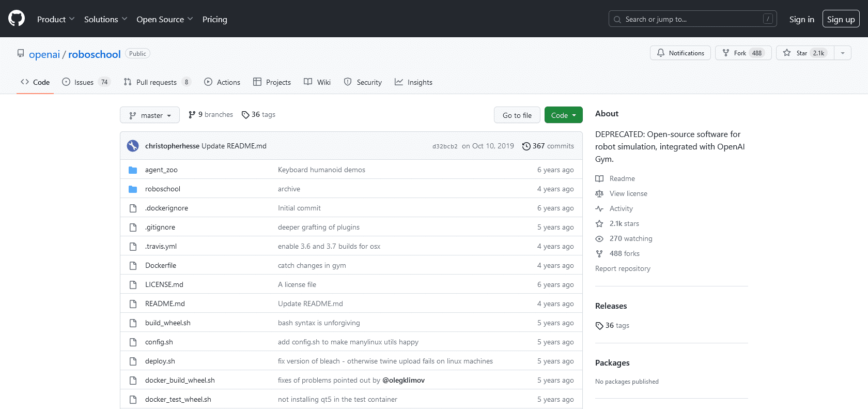Screen dimensions: 868x409
Task: Expand the Open Source menu
Action: tap(165, 19)
